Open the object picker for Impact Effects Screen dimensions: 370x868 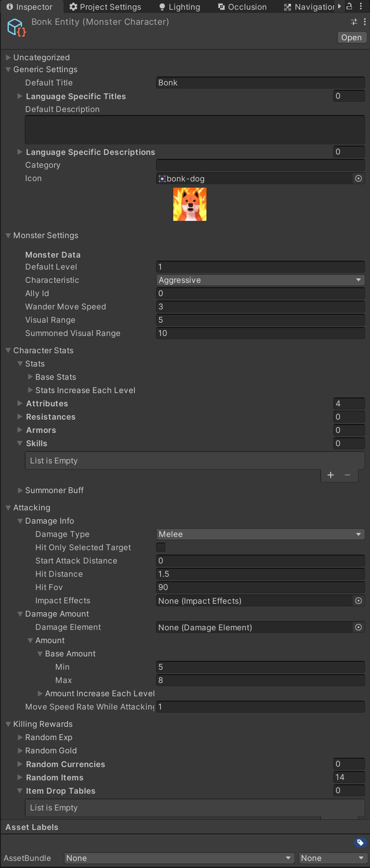359,601
